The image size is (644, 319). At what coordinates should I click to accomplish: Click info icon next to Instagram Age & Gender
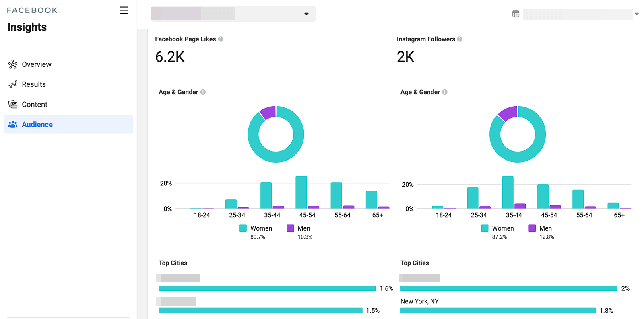pos(445,92)
